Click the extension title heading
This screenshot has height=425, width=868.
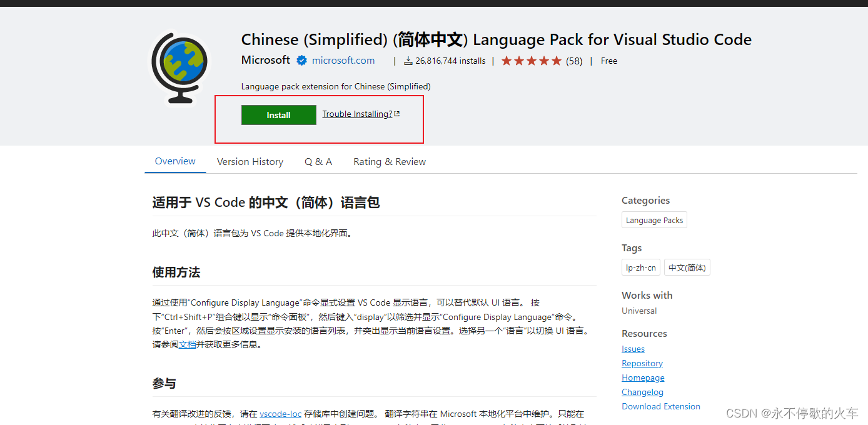[x=497, y=39]
